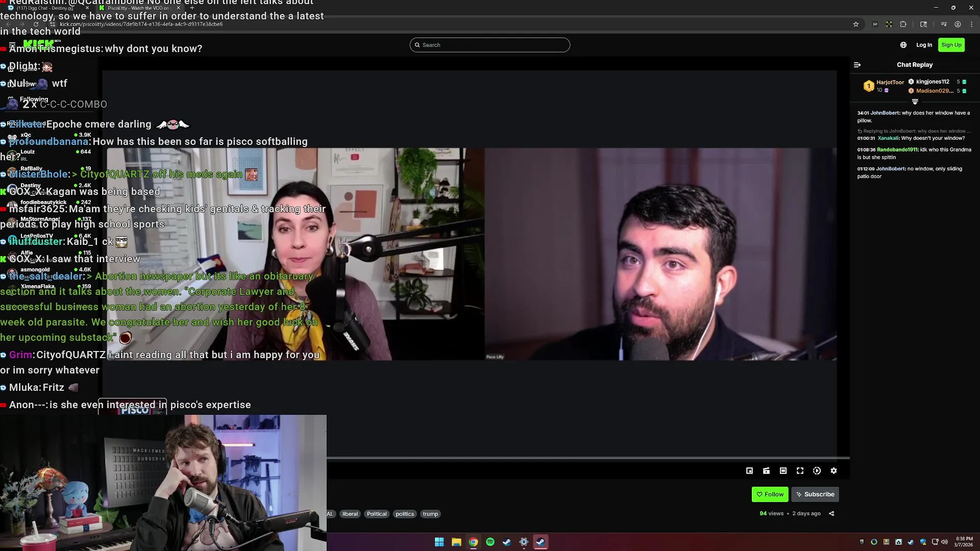The image size is (980, 551).
Task: Open browser extensions puzzle icon
Action: (x=903, y=24)
